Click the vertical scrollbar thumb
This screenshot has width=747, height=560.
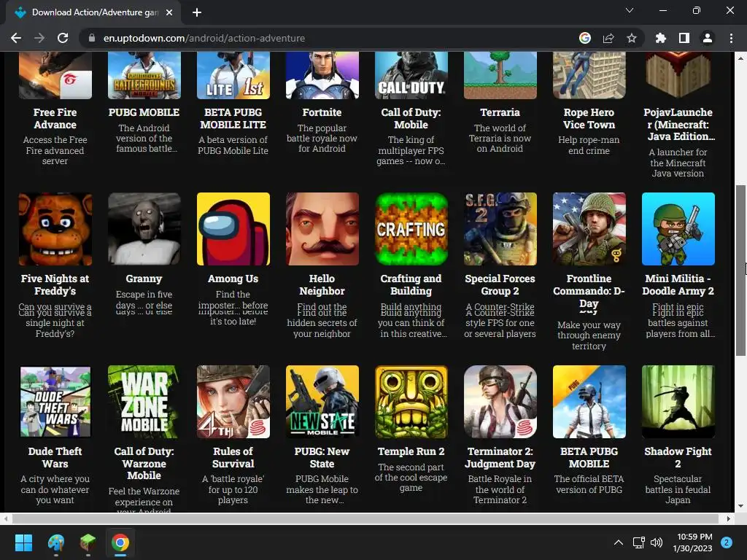pos(740,270)
